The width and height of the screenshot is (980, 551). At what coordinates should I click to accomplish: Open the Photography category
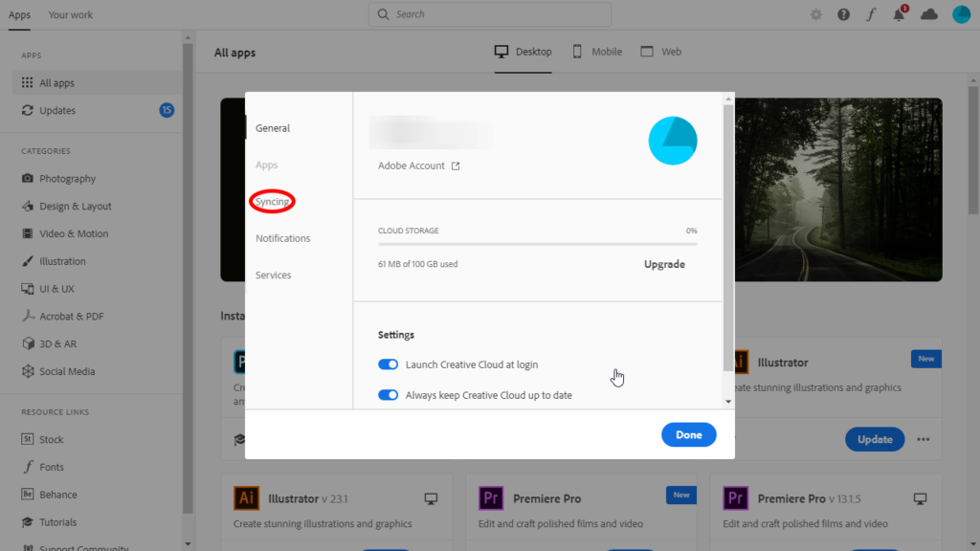click(58, 179)
